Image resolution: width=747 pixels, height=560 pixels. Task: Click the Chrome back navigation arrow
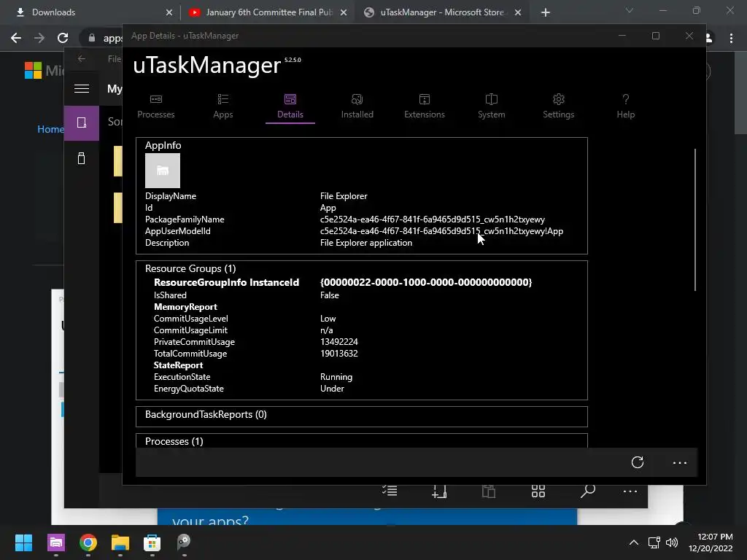click(16, 38)
